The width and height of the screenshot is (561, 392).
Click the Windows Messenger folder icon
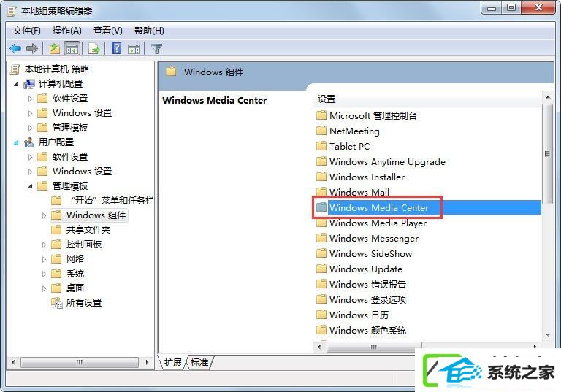point(321,238)
